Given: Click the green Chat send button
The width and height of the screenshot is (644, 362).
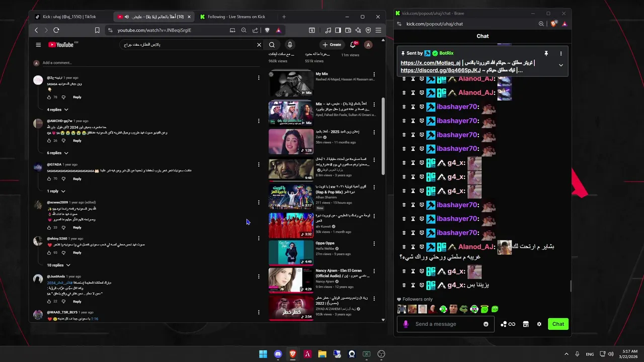Looking at the screenshot, I should click(558, 324).
